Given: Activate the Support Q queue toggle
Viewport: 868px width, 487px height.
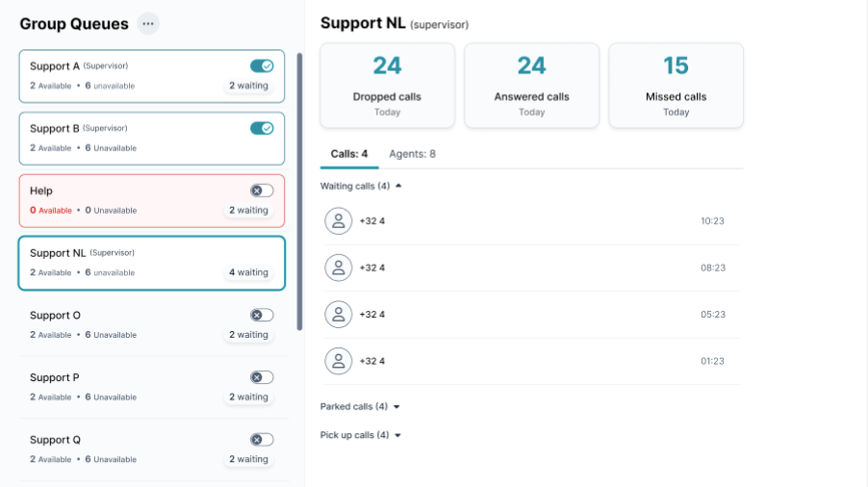Looking at the screenshot, I should click(x=262, y=440).
